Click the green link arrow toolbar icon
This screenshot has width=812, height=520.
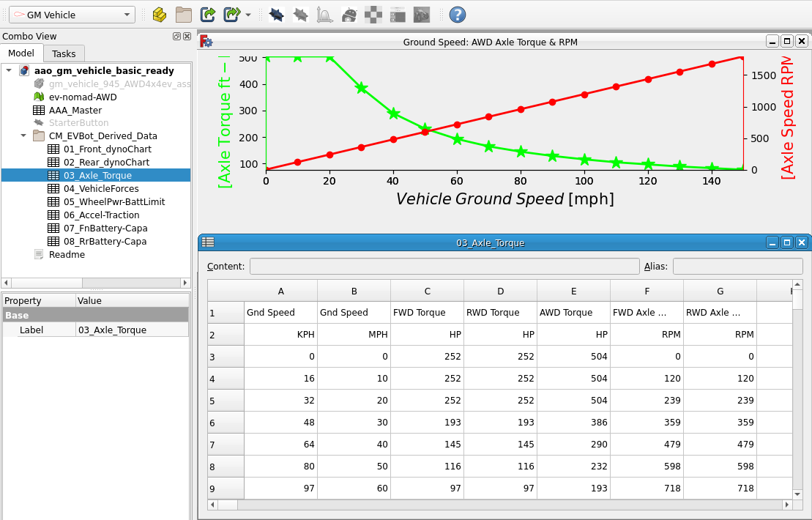click(x=208, y=14)
